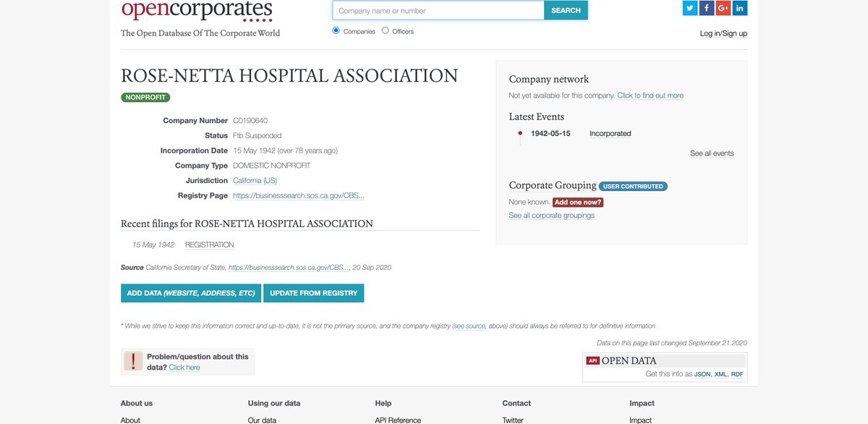The image size is (868, 424).
Task: Toggle the NONPROFIT status badge
Action: tap(145, 96)
